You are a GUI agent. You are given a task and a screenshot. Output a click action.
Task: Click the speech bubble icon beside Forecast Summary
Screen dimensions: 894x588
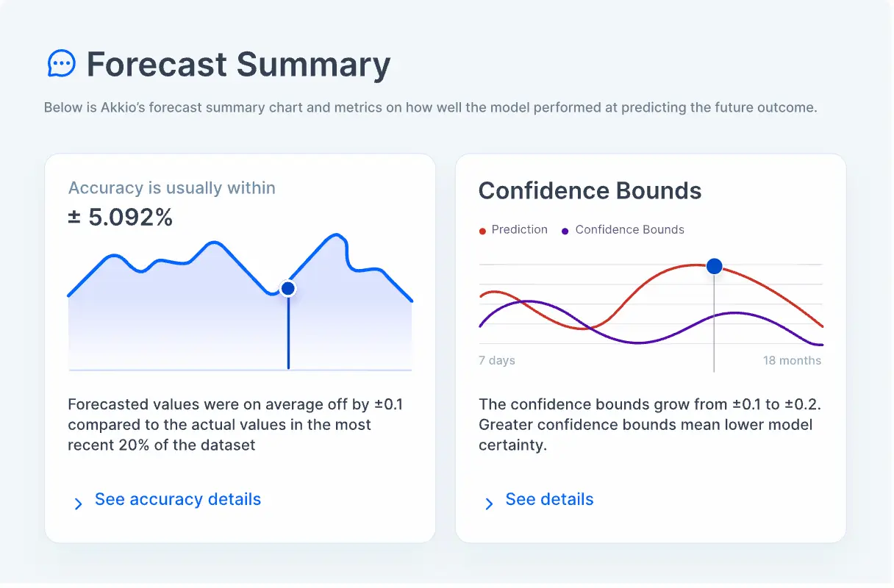pos(61,63)
